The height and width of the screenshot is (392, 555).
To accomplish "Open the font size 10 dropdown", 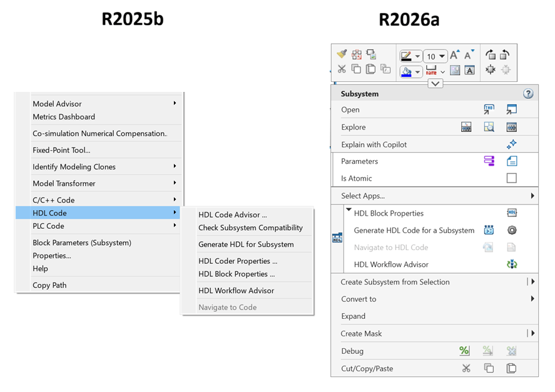I will (442, 56).
